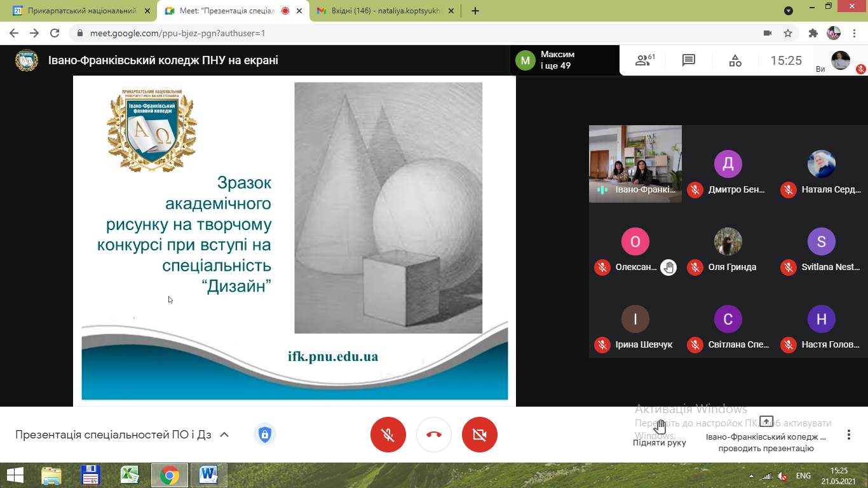Open Chrome profile dropdown arrow in title bar
The width and height of the screenshot is (868, 488).
tap(789, 11)
